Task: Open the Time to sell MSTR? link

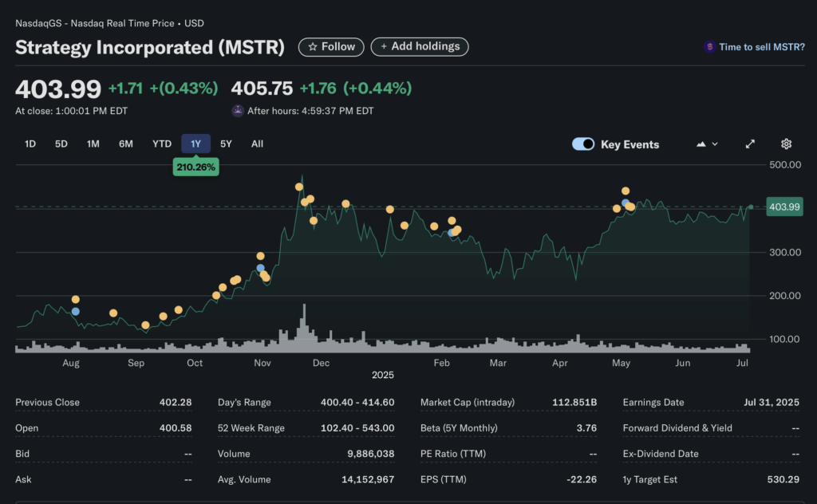Action: (761, 47)
